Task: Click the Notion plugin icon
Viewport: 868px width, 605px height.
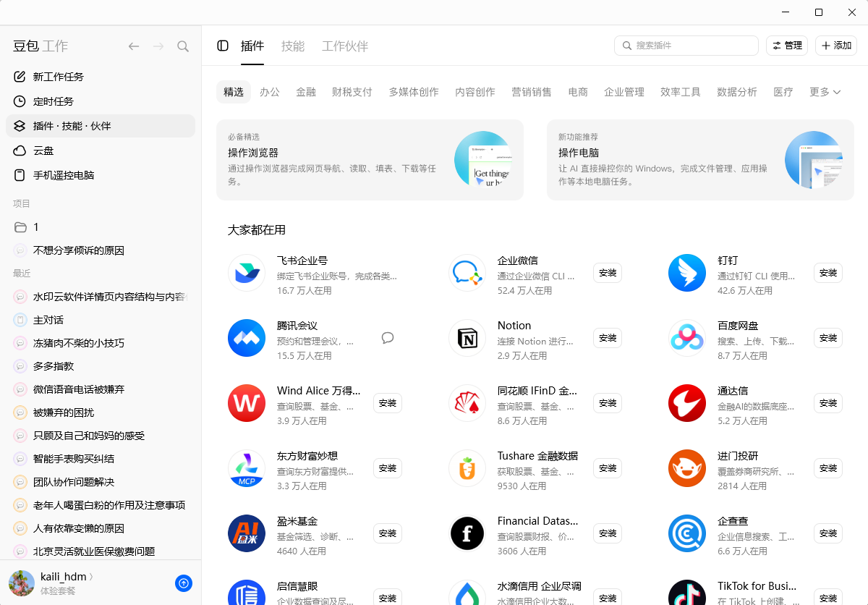Action: coord(467,338)
